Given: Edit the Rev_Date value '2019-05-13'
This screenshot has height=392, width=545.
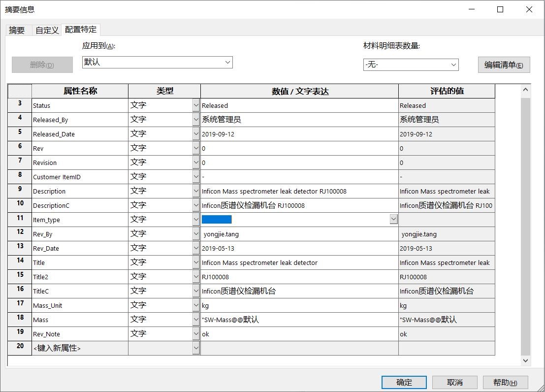Looking at the screenshot, I should (299, 248).
